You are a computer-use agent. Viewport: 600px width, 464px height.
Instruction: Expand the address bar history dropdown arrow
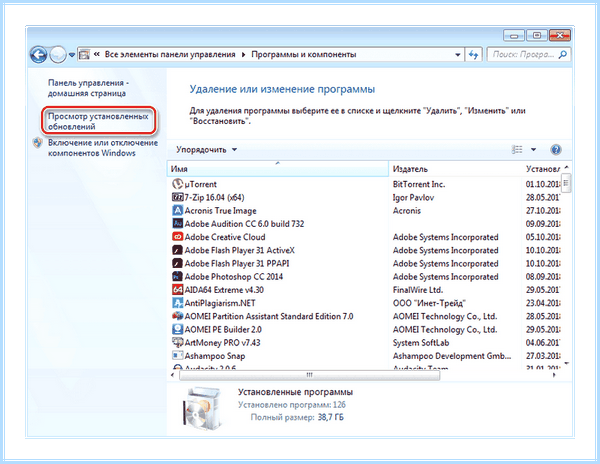click(x=458, y=55)
